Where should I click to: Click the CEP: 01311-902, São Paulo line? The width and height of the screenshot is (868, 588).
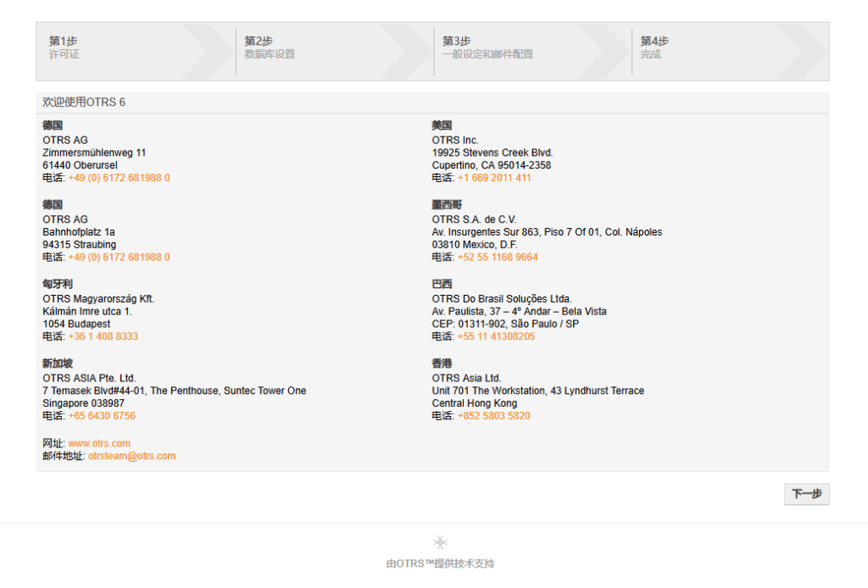coord(505,325)
